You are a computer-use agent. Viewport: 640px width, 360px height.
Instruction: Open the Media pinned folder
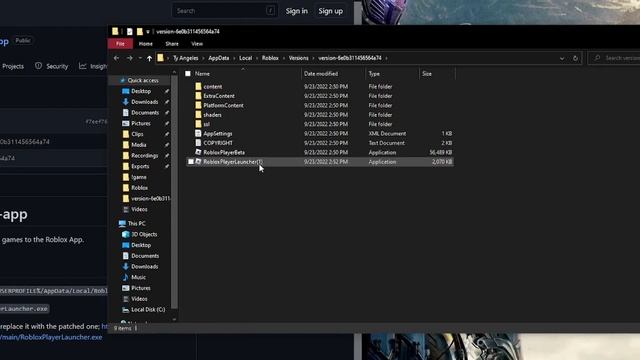(x=139, y=145)
